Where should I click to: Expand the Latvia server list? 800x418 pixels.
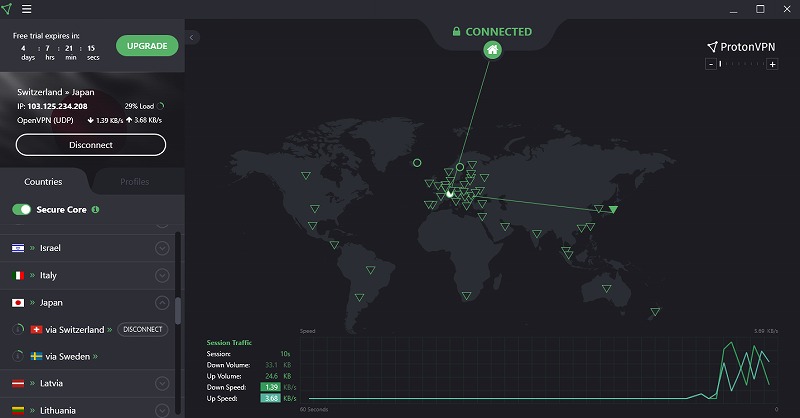[162, 383]
